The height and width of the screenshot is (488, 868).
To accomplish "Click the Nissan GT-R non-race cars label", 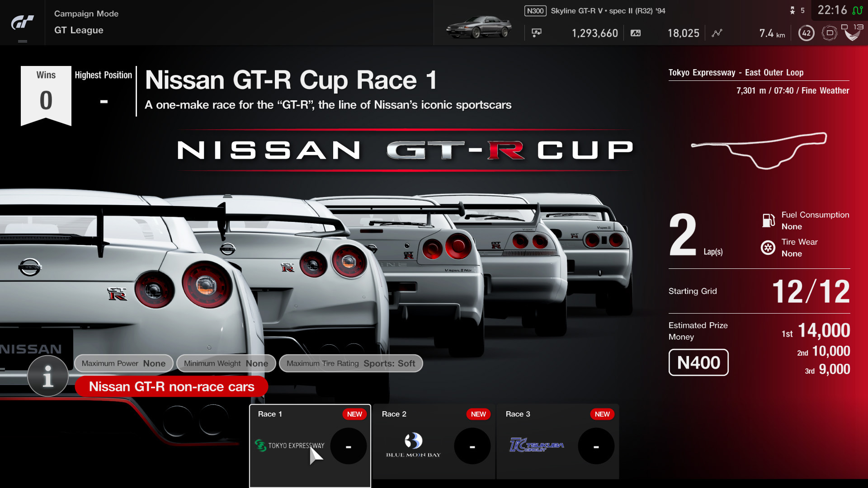I will click(172, 387).
